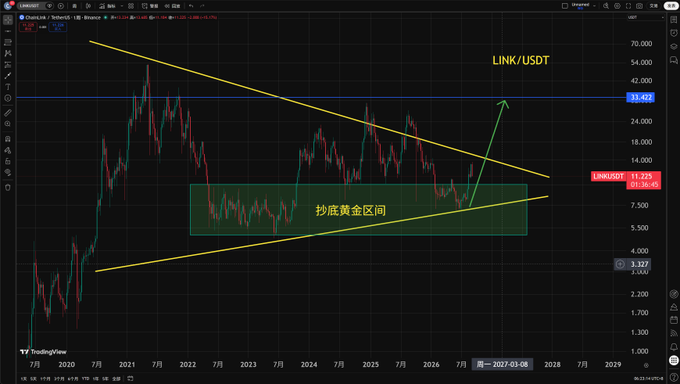Take a chart snapshot with camera icon

click(639, 6)
